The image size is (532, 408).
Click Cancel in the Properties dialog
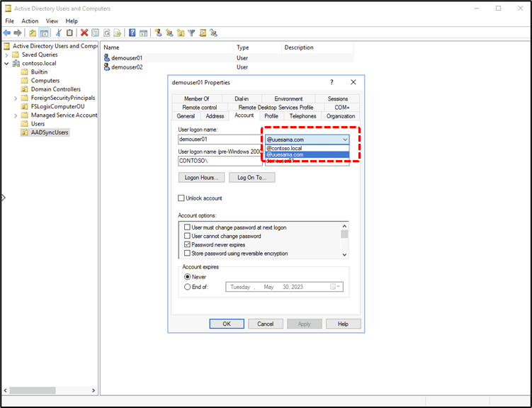266,324
